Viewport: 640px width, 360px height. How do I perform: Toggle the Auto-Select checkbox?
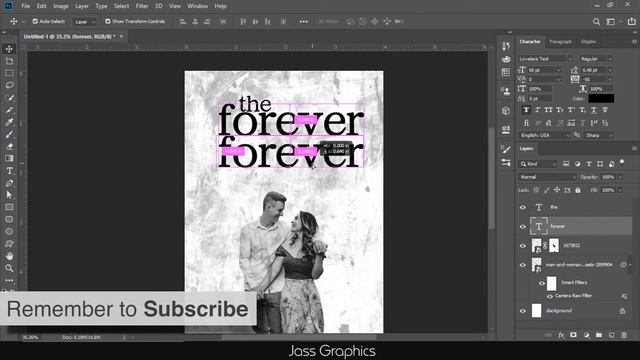click(x=35, y=21)
